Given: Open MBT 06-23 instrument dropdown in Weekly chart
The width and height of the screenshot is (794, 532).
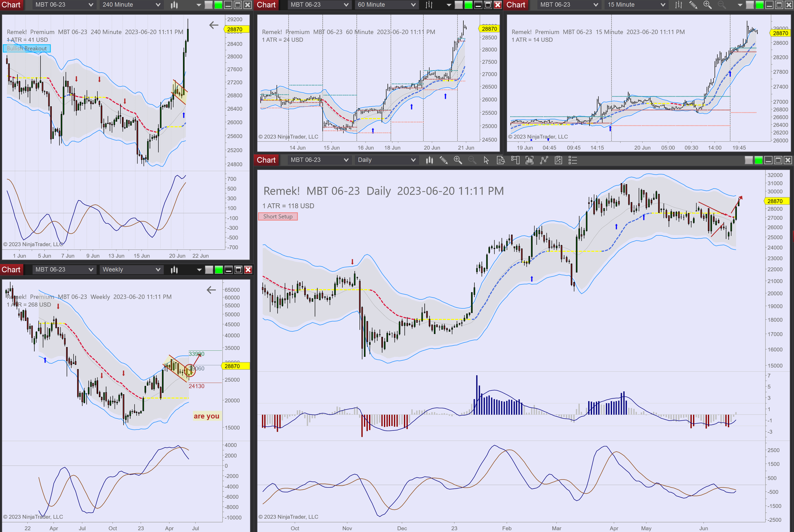Looking at the screenshot, I should [91, 269].
